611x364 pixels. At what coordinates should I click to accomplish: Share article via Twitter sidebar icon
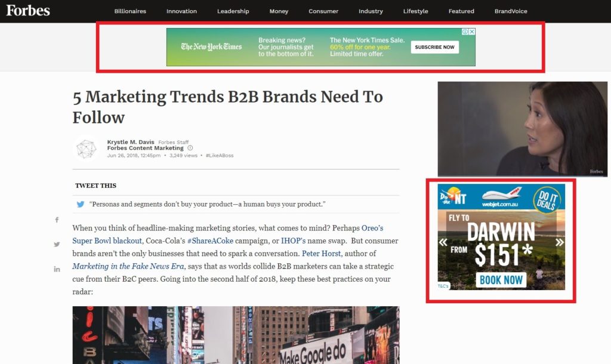point(57,244)
